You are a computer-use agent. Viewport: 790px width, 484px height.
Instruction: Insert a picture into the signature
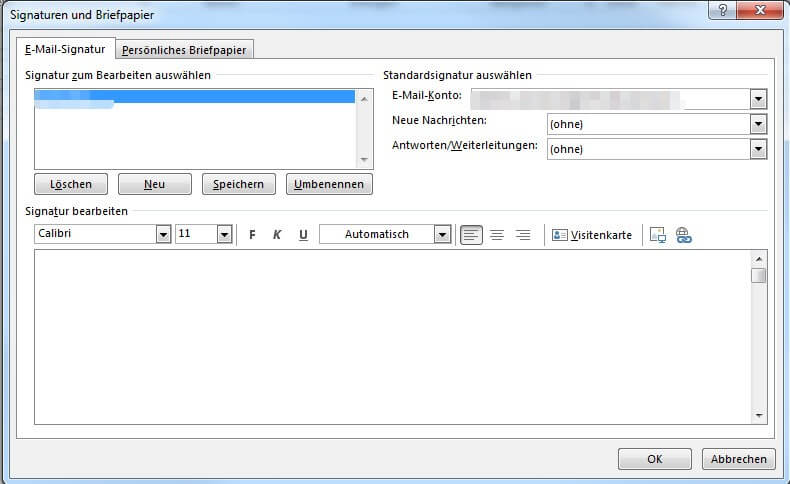[x=658, y=235]
